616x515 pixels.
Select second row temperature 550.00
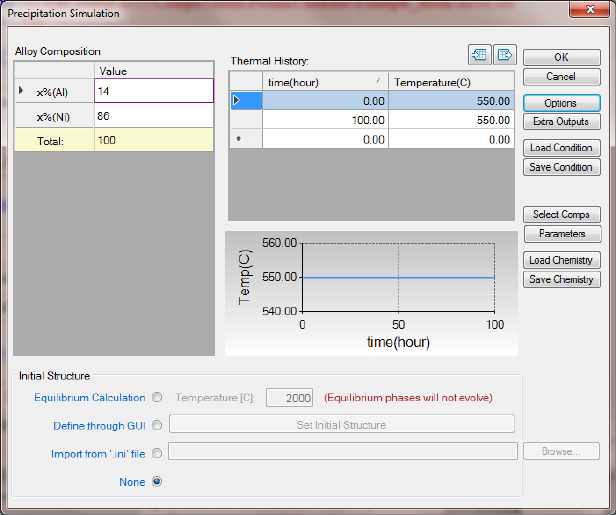click(451, 120)
